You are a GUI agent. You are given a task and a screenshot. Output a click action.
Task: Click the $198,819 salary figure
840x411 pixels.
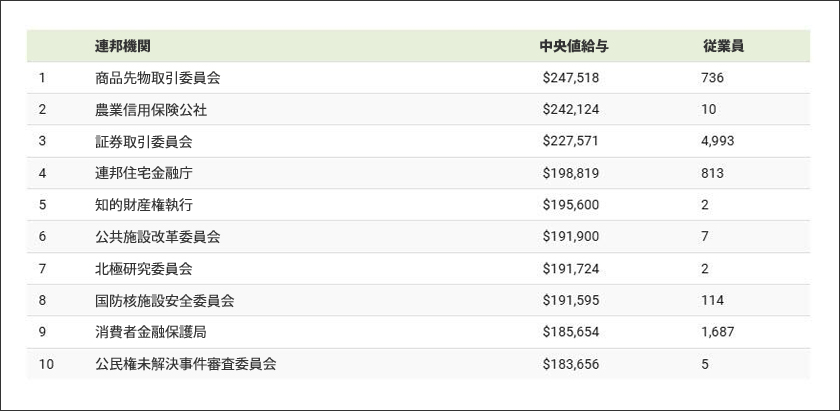[x=570, y=173]
